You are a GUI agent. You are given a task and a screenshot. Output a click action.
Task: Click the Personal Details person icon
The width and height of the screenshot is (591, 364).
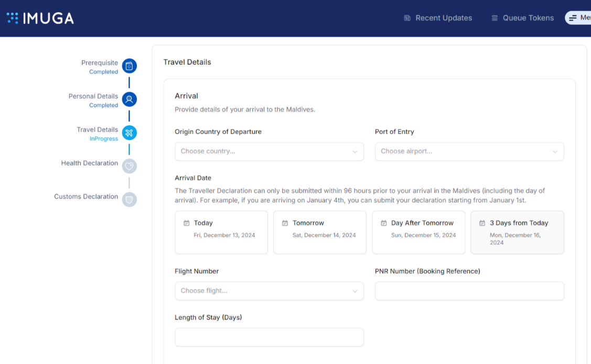[x=129, y=100]
